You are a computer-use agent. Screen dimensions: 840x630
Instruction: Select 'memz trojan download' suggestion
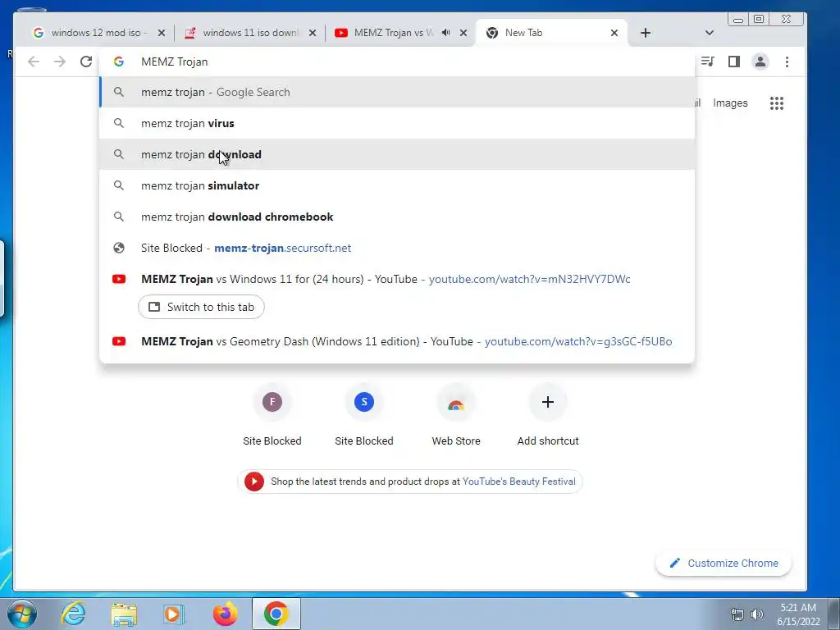pos(397,154)
